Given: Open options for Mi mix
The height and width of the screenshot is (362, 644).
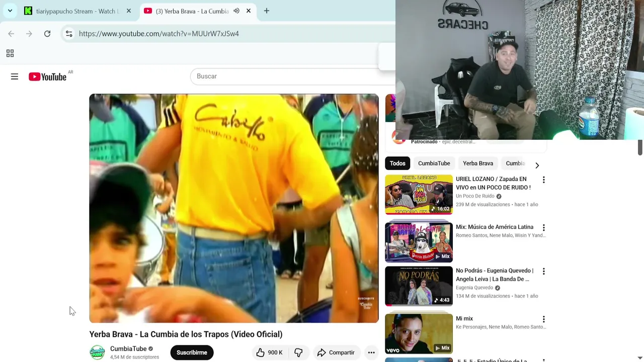Looking at the screenshot, I should pyautogui.click(x=543, y=319).
